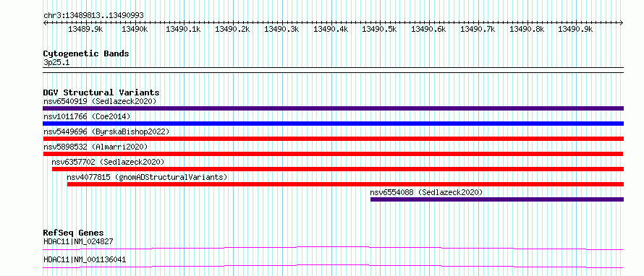Image resolution: width=644 pixels, height=276 pixels.
Task: Select the red nsv5449696 variant bar
Action: (x=333, y=139)
